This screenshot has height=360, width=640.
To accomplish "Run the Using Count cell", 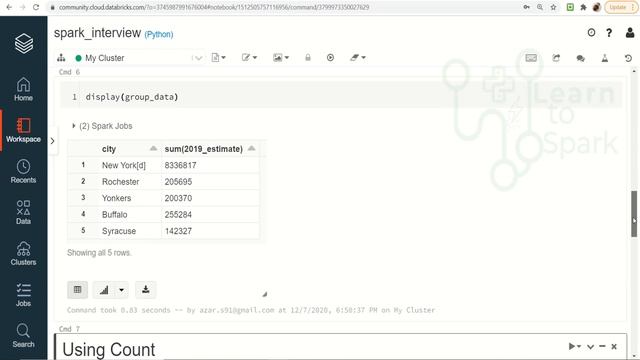I will point(574,347).
